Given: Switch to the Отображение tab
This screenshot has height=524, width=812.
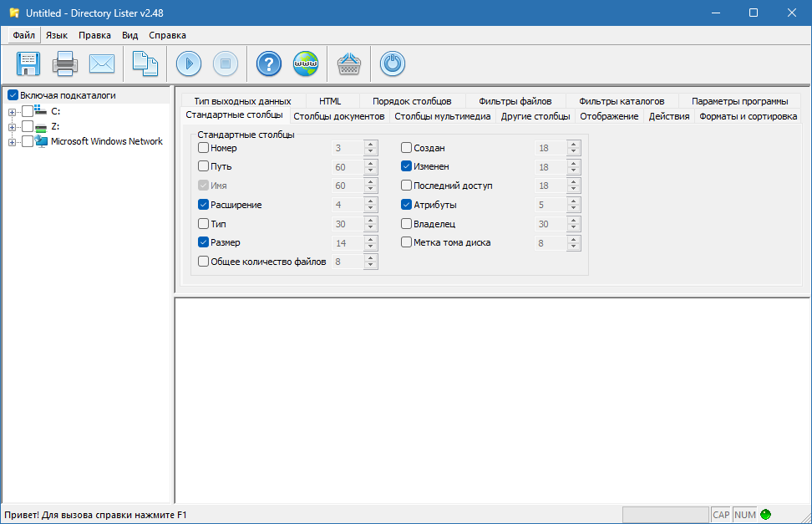Looking at the screenshot, I should (609, 116).
